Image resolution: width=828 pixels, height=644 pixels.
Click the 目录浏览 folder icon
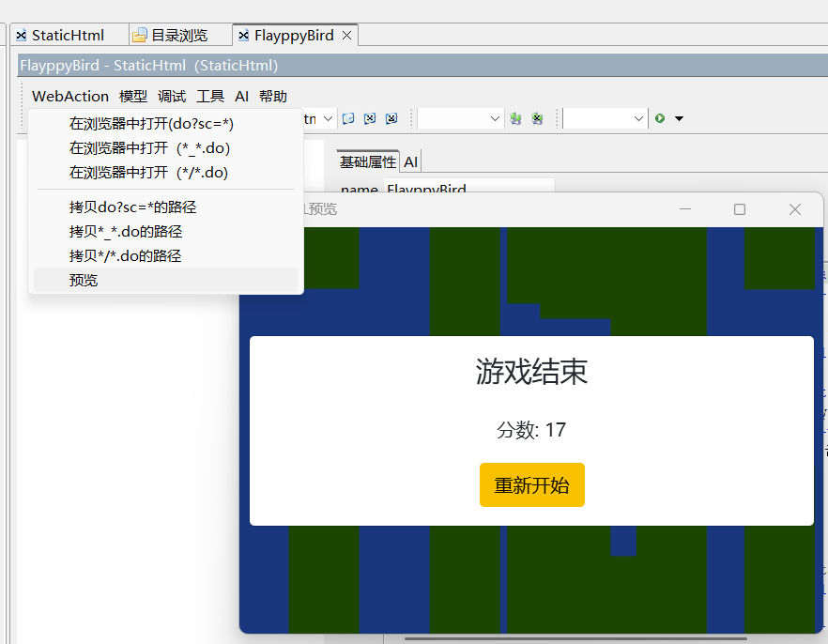[139, 36]
